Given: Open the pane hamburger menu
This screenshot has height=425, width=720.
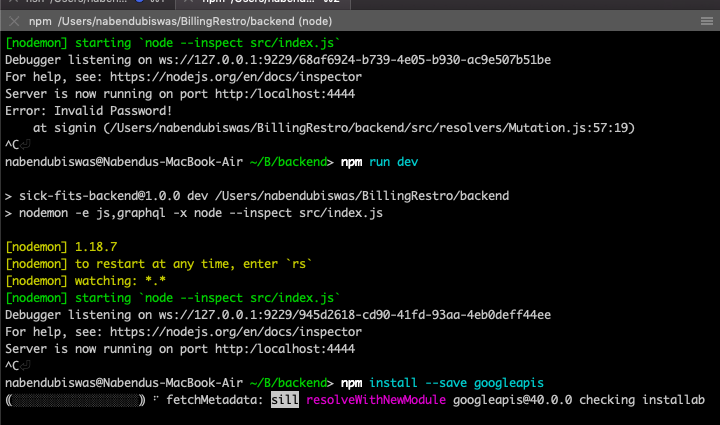Looking at the screenshot, I should click(707, 21).
